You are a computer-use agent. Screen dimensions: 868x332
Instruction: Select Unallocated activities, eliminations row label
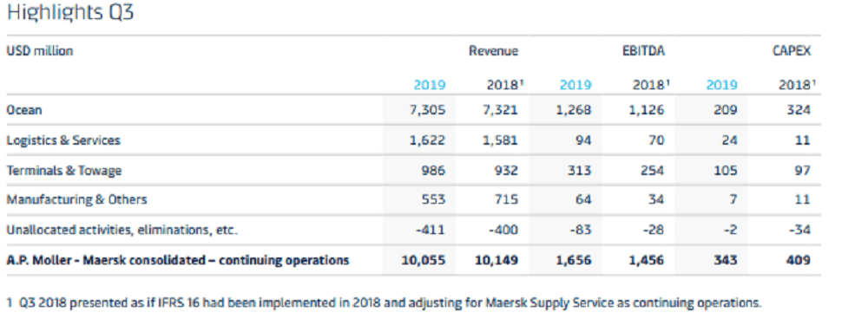[122, 230]
